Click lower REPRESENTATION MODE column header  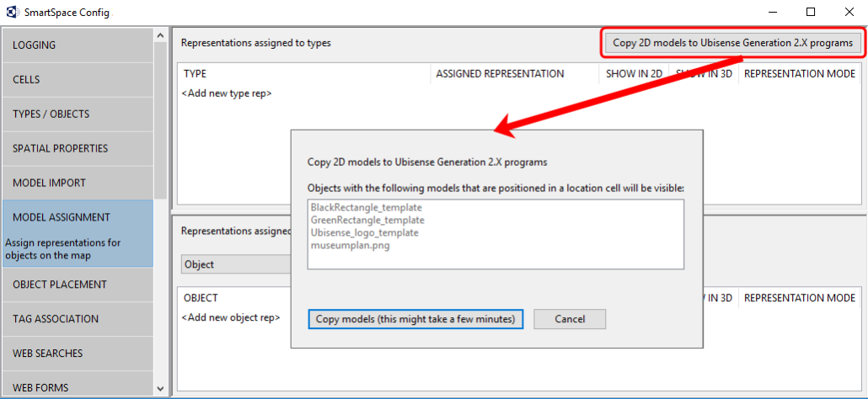pos(800,298)
